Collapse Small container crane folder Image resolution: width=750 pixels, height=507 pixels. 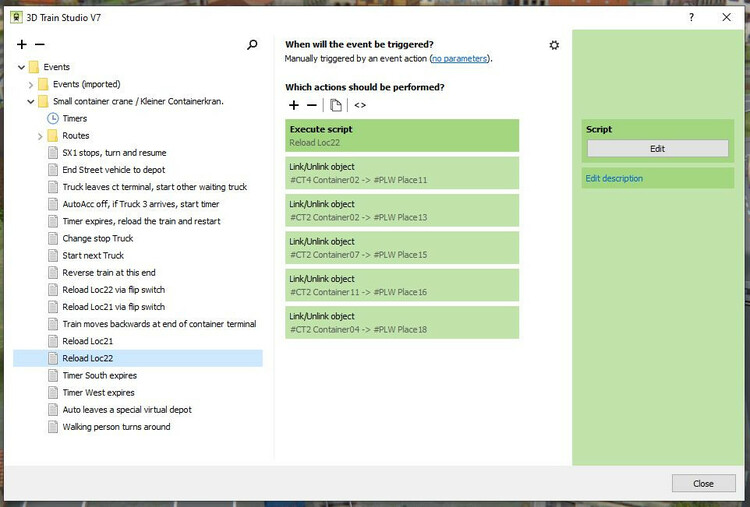tap(31, 102)
